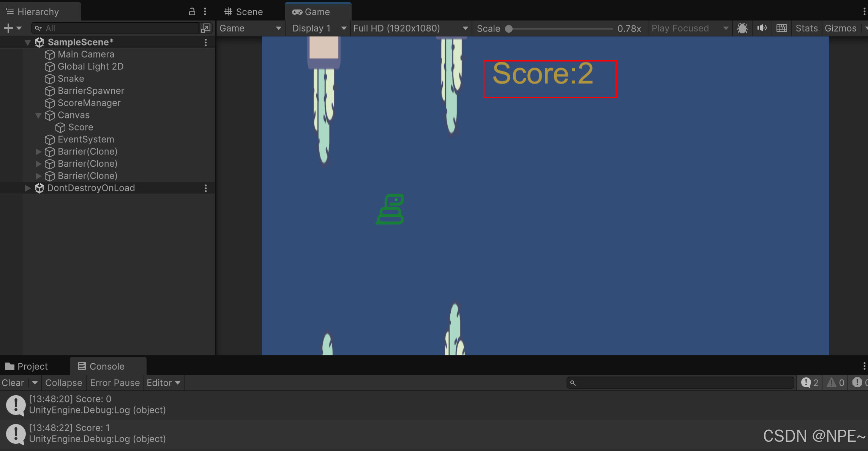Screen dimensions: 868x451
Task: Select ScoreManager object
Action: (x=89, y=103)
